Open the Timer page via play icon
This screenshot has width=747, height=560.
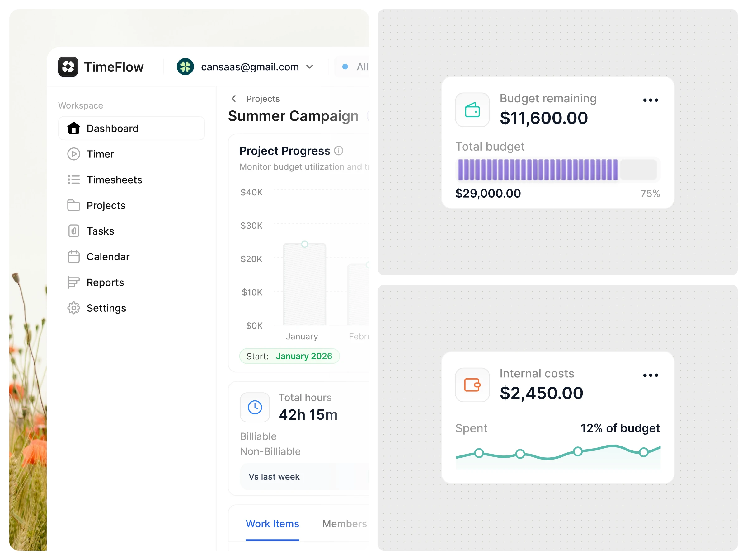point(74,154)
